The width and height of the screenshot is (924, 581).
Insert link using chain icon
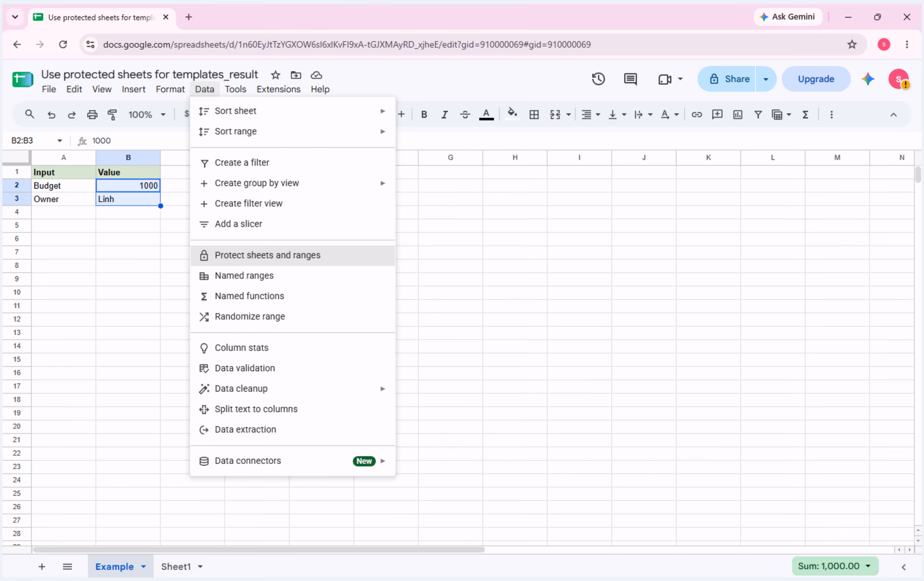(697, 114)
